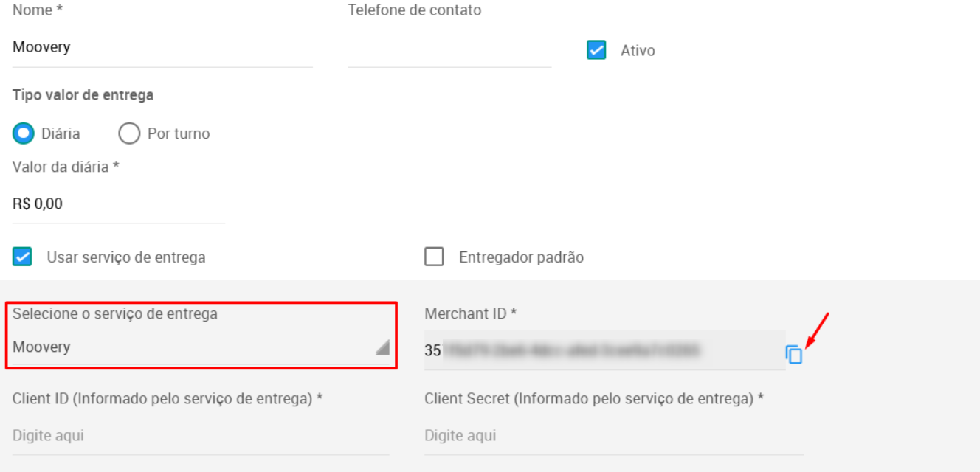Click the Diária label text
The image size is (980, 472).
tap(61, 133)
